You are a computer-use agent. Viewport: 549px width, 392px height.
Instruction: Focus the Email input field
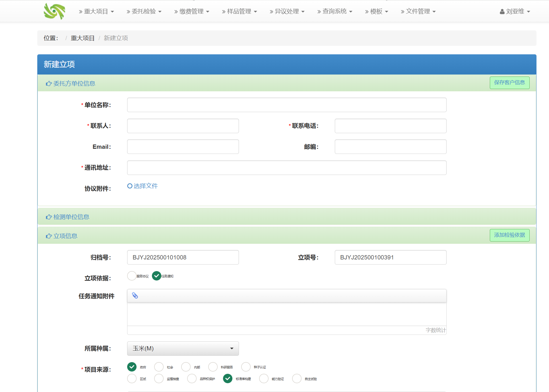pyautogui.click(x=183, y=147)
